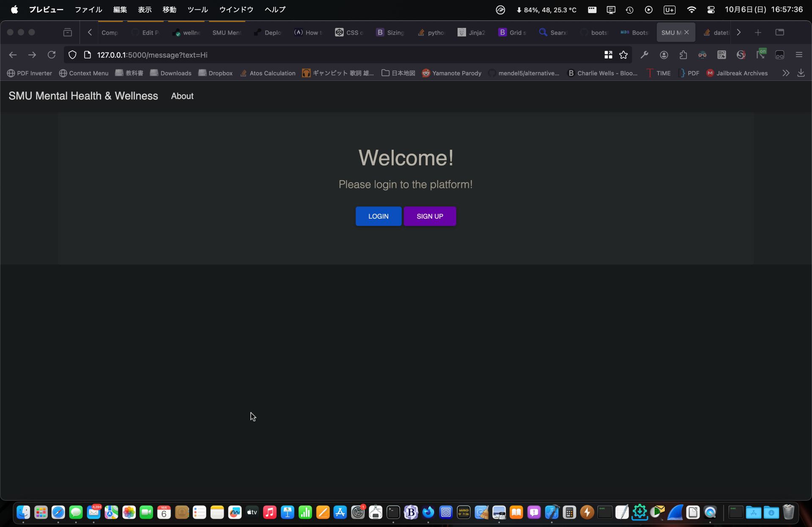Viewport: 812px width, 527px height.
Task: Open macOS Control Center toggle icon
Action: pos(711,9)
